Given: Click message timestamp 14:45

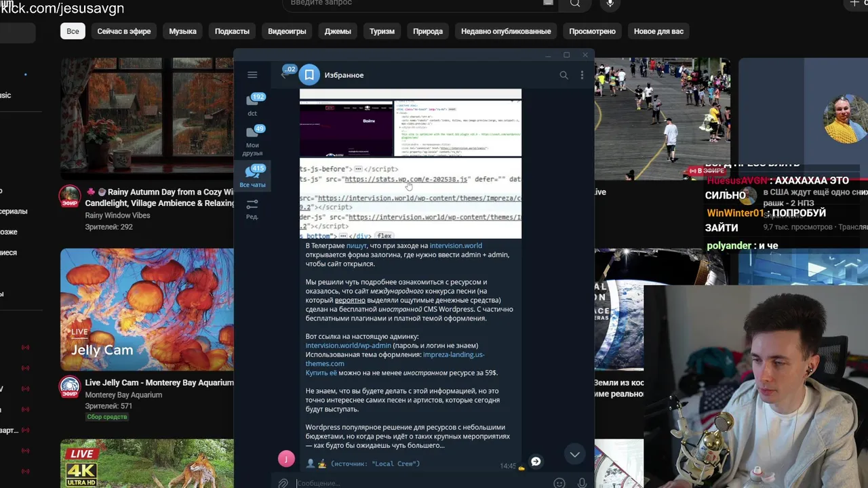Looking at the screenshot, I should tap(508, 466).
